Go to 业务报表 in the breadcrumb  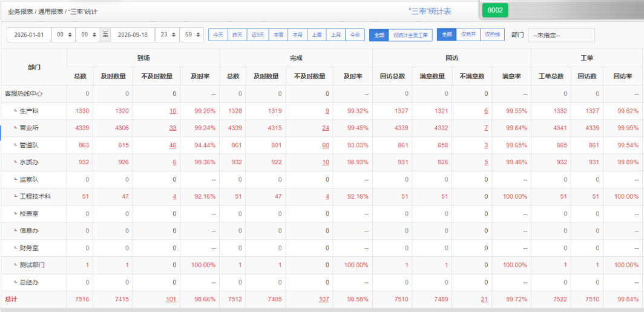point(21,12)
